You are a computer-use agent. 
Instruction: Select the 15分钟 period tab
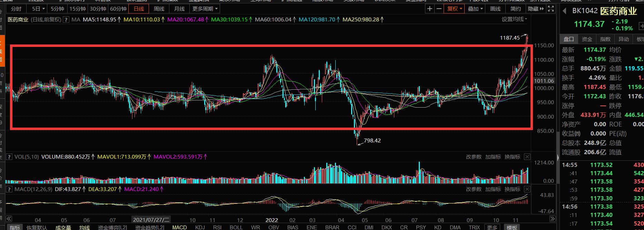[77, 9]
